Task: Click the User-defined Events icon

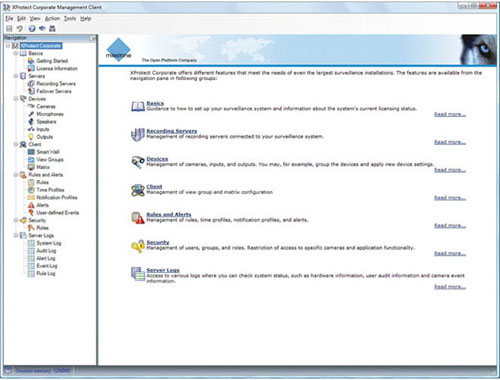Action: tap(31, 213)
